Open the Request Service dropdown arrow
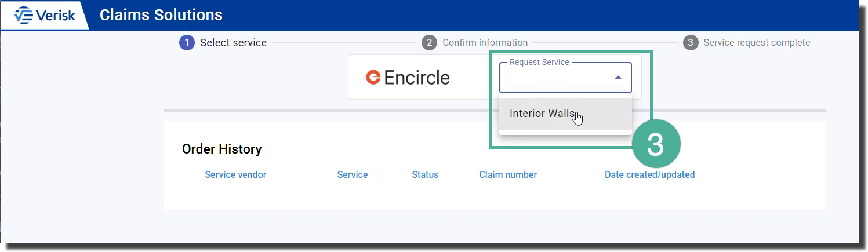Screen dimensions: 868x252 click(618, 77)
